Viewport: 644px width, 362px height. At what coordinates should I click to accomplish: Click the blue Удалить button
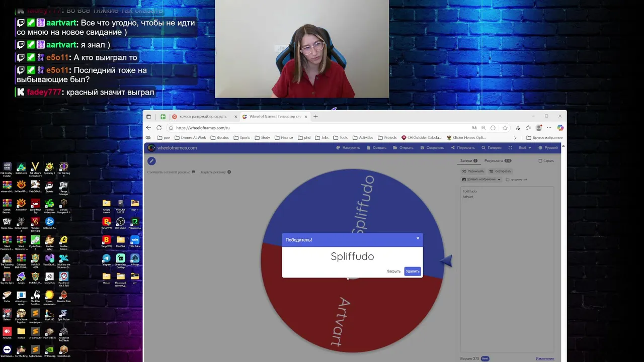[413, 271]
